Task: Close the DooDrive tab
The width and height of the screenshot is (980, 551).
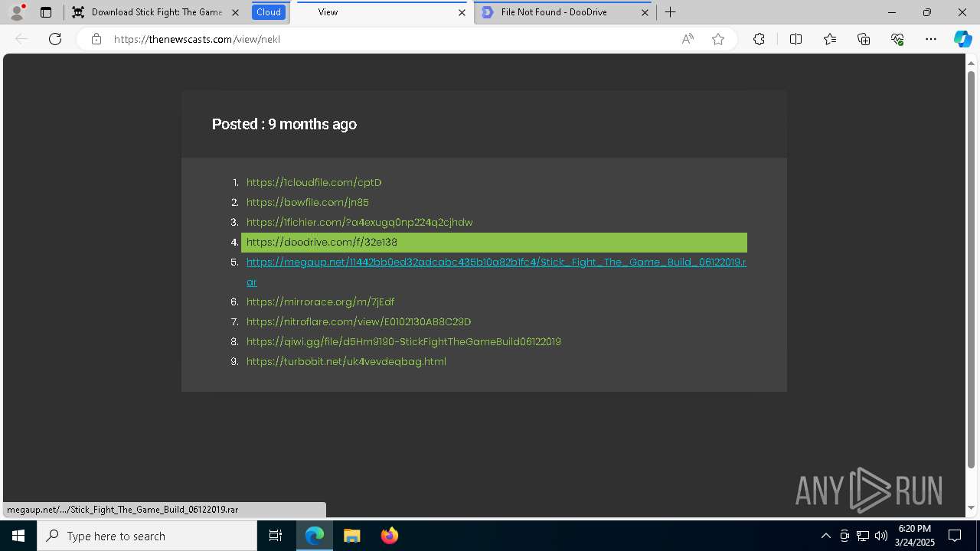Action: tap(645, 12)
